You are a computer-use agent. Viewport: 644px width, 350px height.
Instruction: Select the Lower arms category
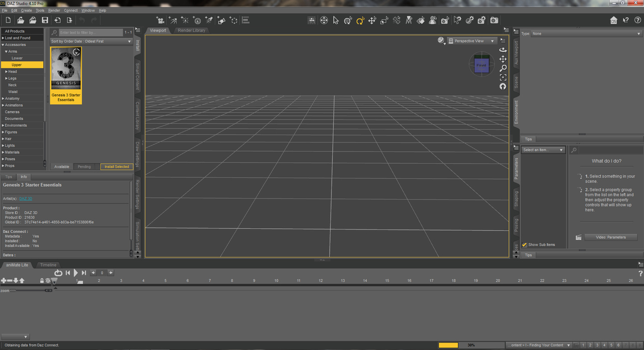tap(17, 58)
